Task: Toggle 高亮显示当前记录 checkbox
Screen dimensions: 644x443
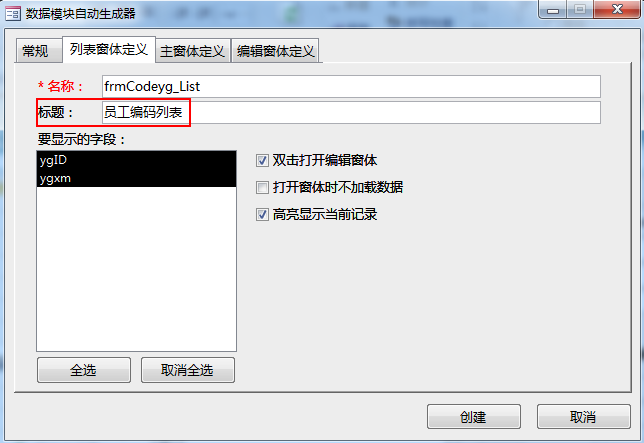Action: [x=262, y=214]
